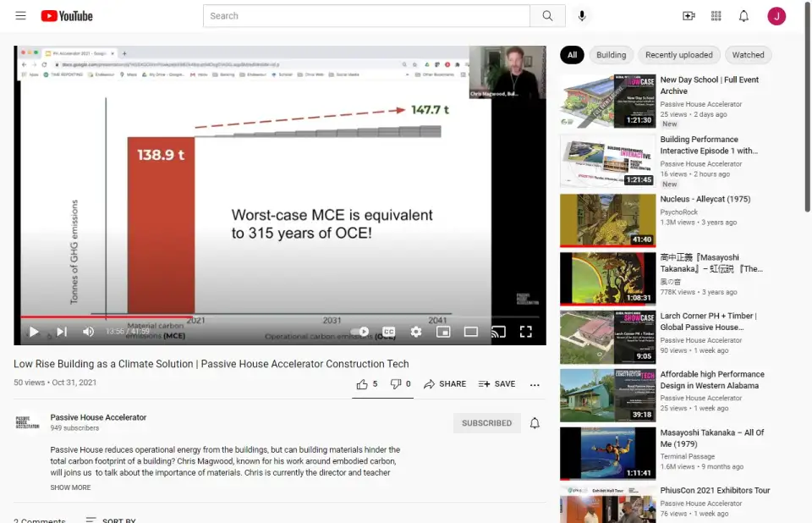Viewport: 812px width, 523px height.
Task: Select the Building filter chip
Action: pyautogui.click(x=611, y=55)
